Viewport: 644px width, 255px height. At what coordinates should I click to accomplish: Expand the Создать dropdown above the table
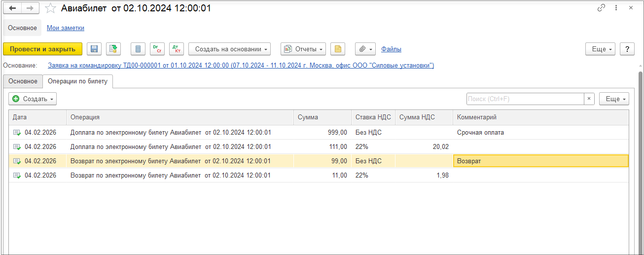click(33, 99)
